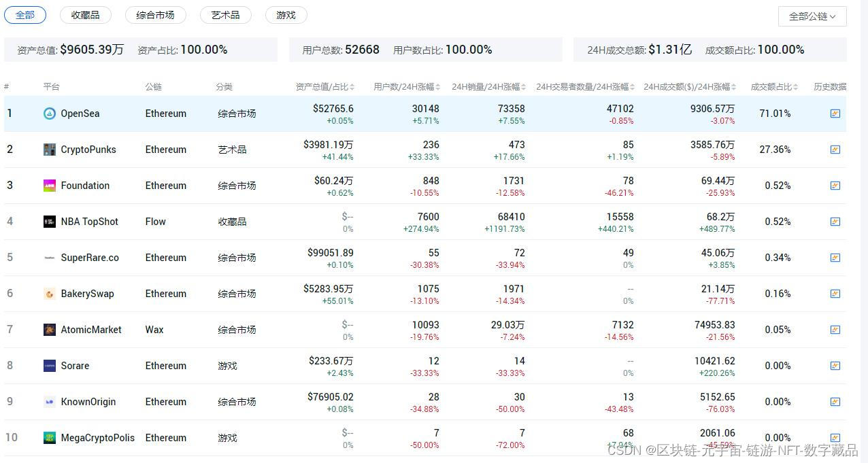Select the 综合市场 category tab
Screen dimensions: 868x463
[155, 15]
